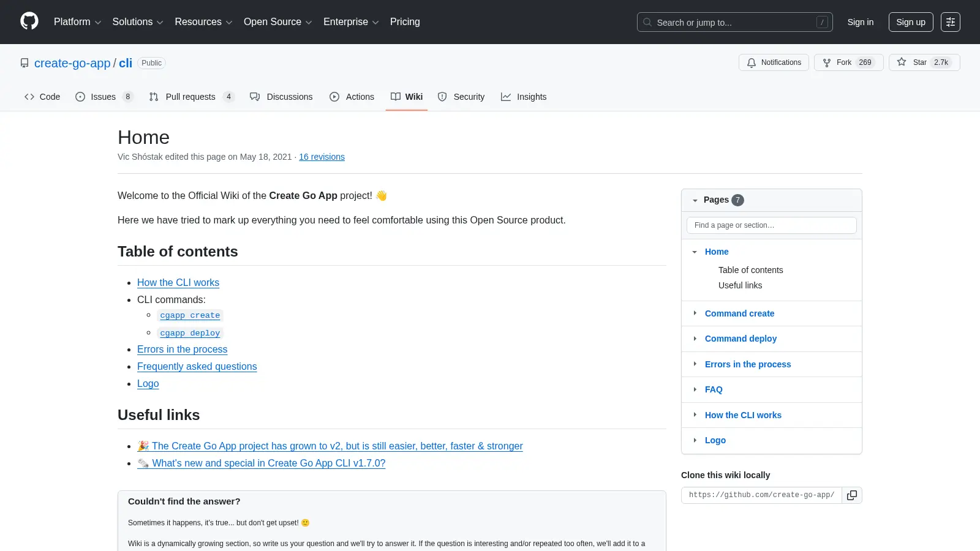
Task: Open the Pull requests tab
Action: [192, 97]
